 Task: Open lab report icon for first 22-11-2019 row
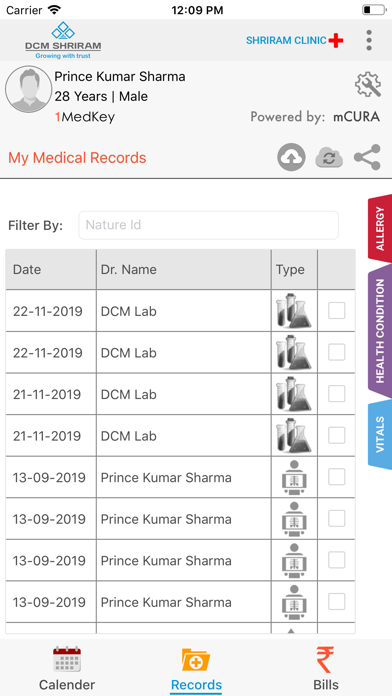tap(293, 311)
